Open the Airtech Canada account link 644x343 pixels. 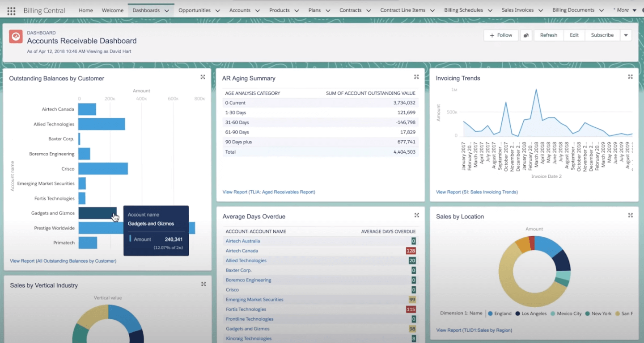click(242, 251)
